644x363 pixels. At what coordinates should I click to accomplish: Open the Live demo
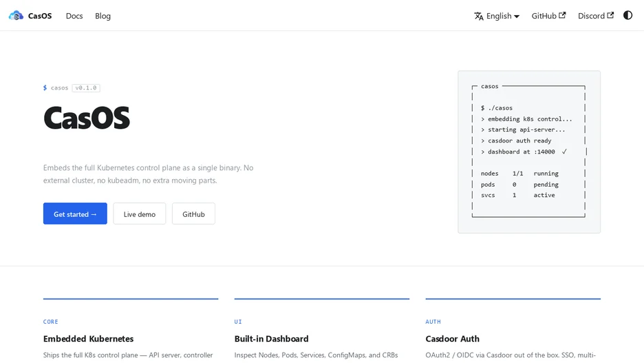click(140, 214)
